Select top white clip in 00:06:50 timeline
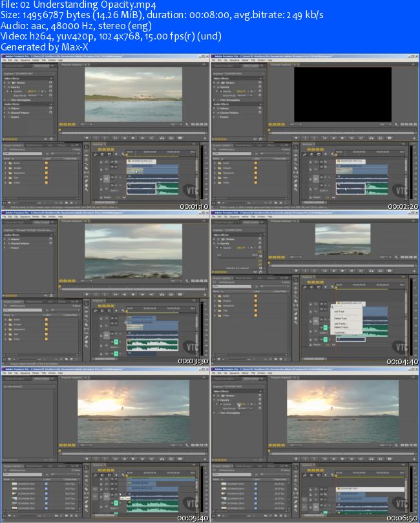 (x=370, y=489)
